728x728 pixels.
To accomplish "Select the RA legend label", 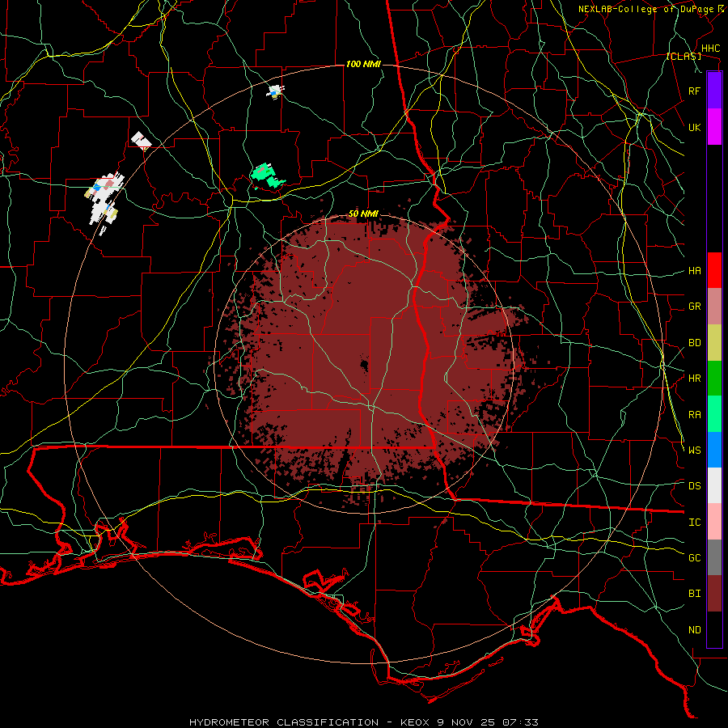I will [x=694, y=415].
